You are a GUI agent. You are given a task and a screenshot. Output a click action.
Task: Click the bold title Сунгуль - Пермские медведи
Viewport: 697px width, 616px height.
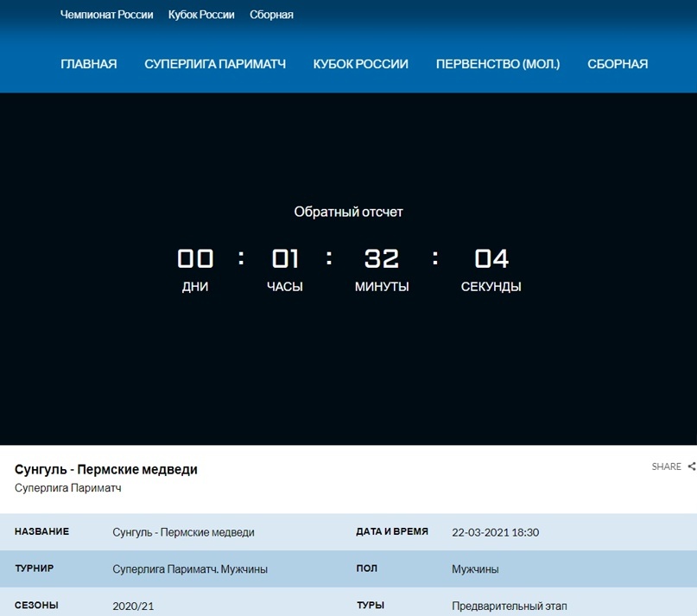(106, 469)
